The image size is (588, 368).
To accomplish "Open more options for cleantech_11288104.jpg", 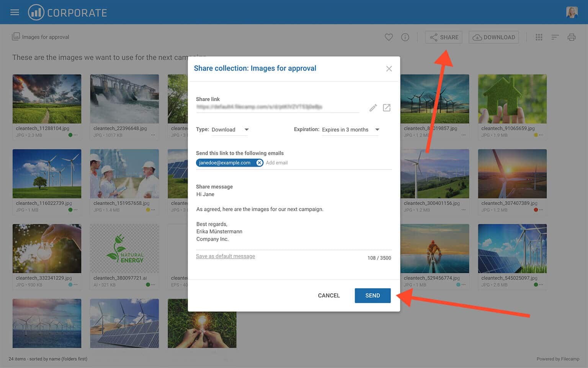I will click(x=76, y=135).
